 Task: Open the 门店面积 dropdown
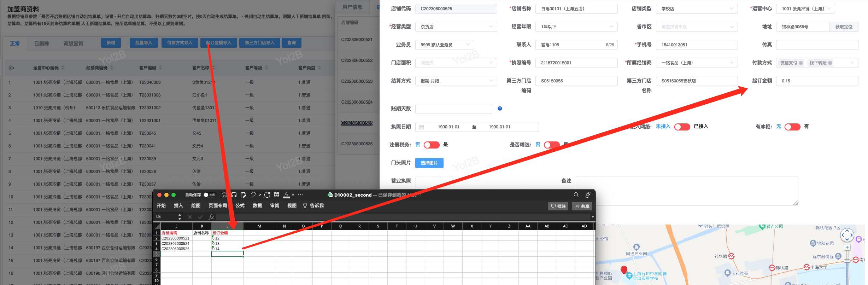(456, 63)
